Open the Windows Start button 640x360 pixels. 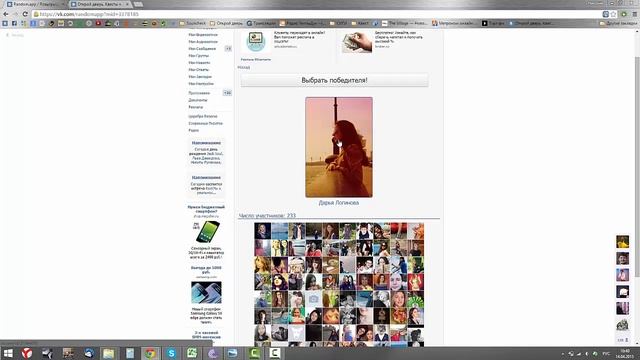pyautogui.click(x=8, y=353)
